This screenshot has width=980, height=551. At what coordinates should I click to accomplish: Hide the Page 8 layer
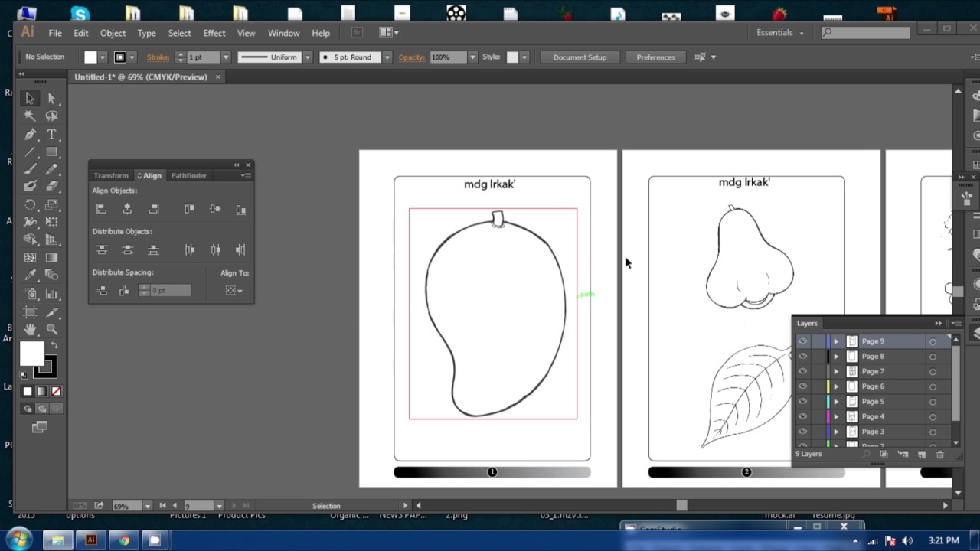click(x=802, y=357)
